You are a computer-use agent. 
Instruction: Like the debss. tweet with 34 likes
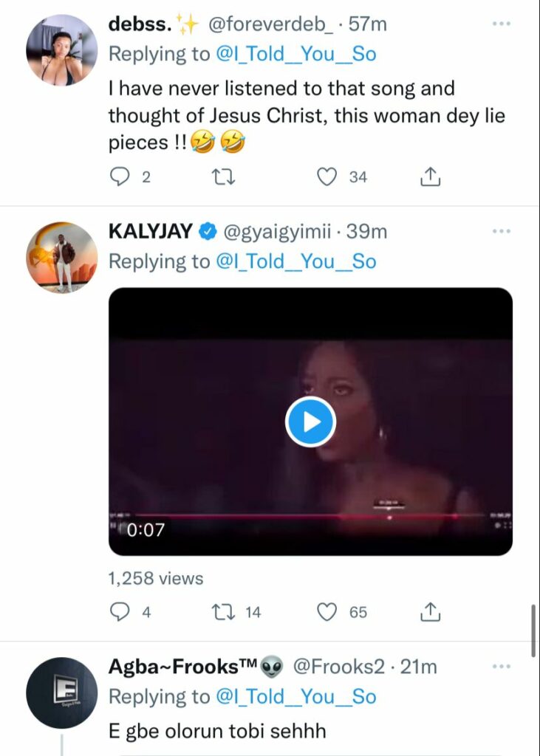pyautogui.click(x=327, y=177)
